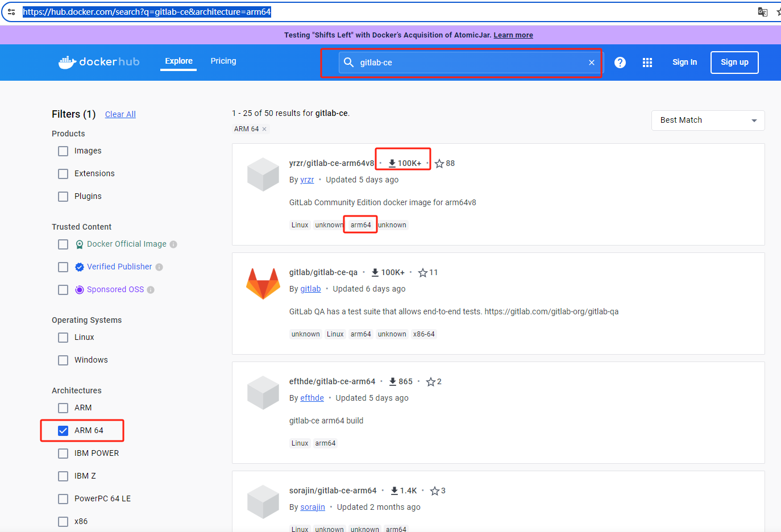The width and height of the screenshot is (781, 532).
Task: Open the yrzr publisher profile link
Action: (307, 179)
